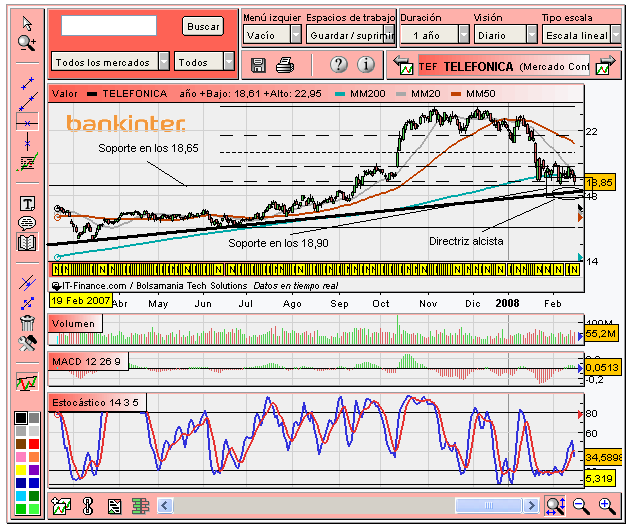Click the chart icon in bottom toolbar
Screen dimensions: 630x530
(x=61, y=505)
